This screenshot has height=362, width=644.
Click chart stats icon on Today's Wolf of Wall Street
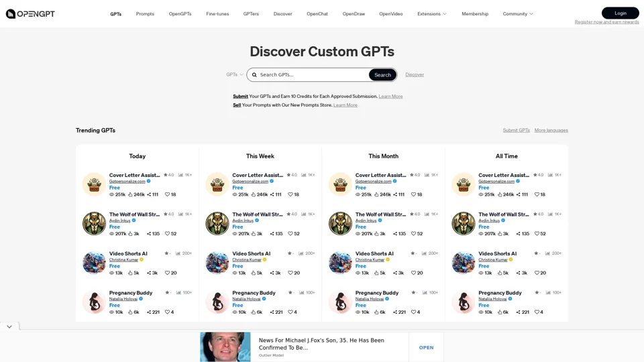[180, 215]
